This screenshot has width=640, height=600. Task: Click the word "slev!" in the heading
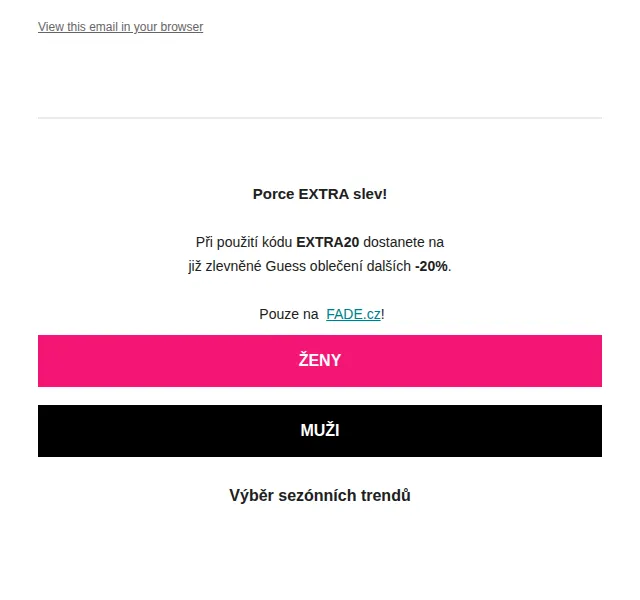(x=370, y=194)
